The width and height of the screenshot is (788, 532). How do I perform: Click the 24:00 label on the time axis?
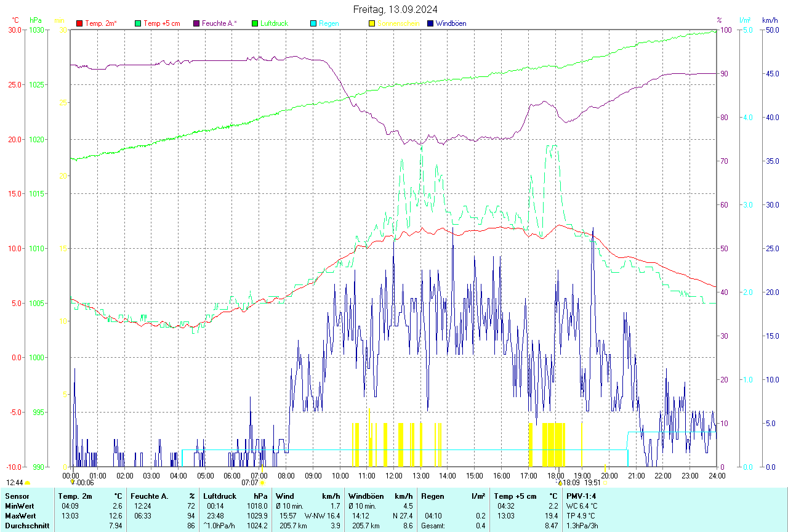tap(717, 475)
